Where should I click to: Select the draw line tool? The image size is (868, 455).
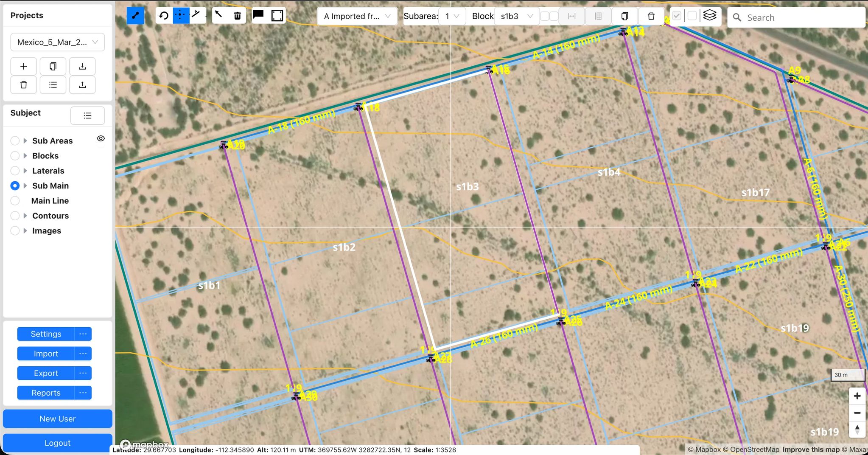[135, 16]
